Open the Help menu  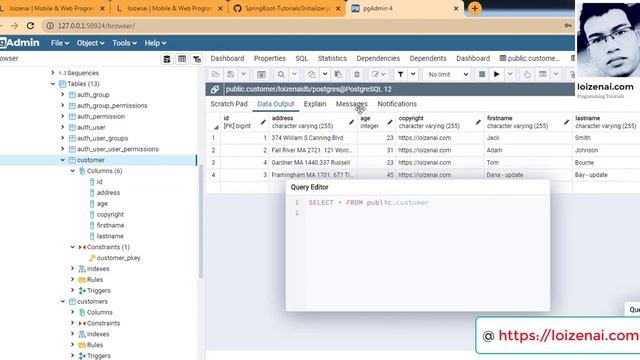155,43
